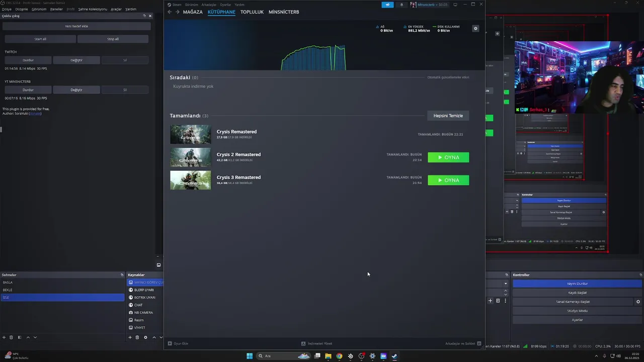Move source up in Kaynaklar

pyautogui.click(x=154, y=337)
